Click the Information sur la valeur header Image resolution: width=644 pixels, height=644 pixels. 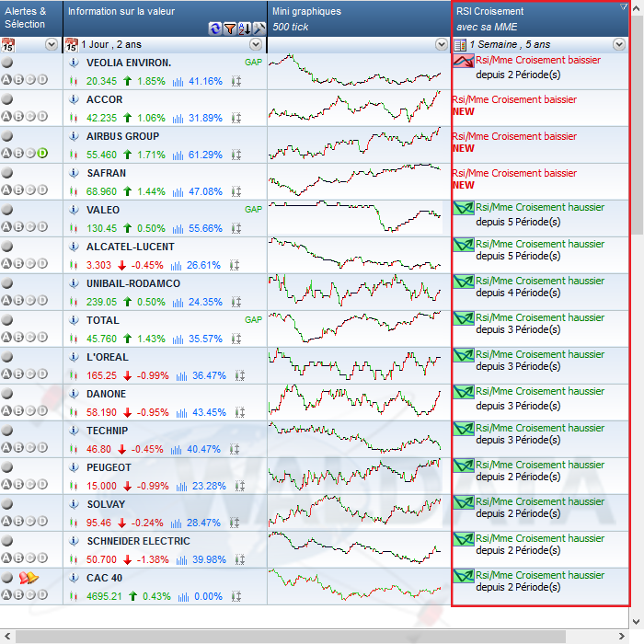(x=165, y=18)
